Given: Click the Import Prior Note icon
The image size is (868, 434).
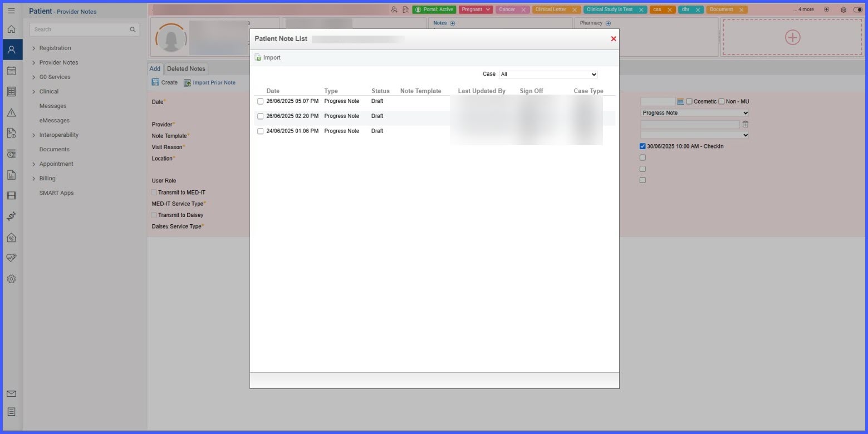Looking at the screenshot, I should tap(188, 82).
